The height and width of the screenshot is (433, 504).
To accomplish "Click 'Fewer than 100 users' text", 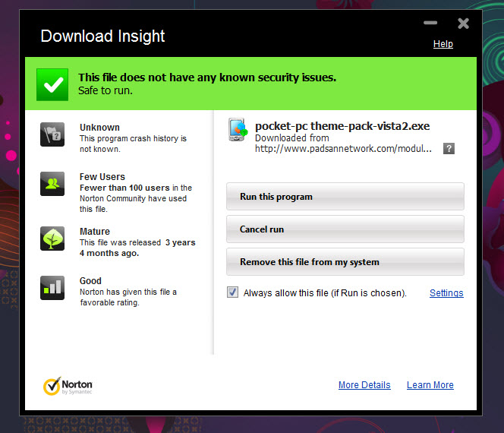I will (124, 188).
